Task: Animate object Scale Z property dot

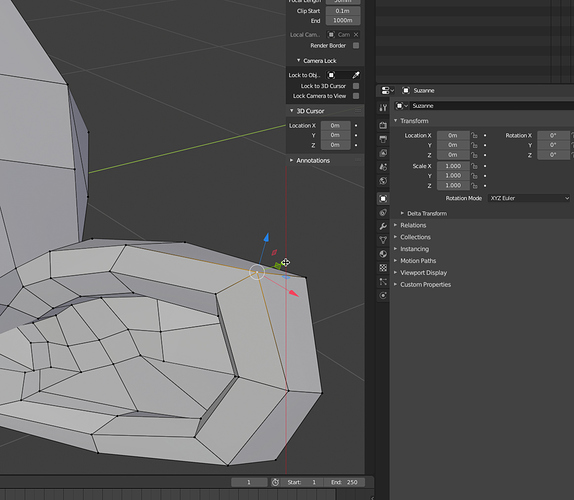Action: (485, 186)
